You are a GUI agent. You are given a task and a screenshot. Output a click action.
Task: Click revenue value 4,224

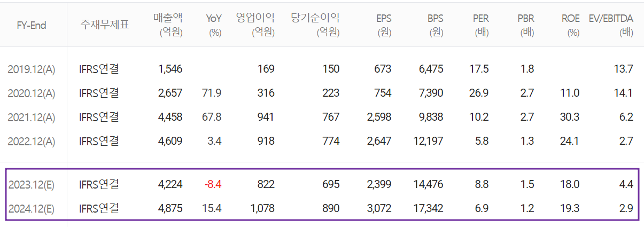point(170,185)
